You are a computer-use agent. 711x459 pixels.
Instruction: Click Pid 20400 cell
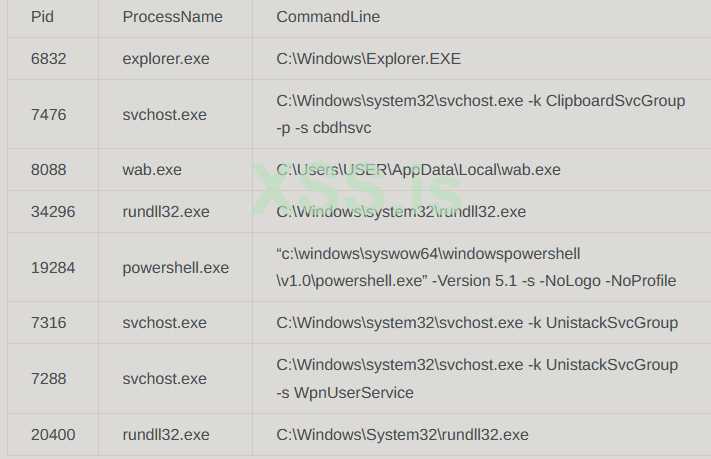pyautogui.click(x=53, y=435)
